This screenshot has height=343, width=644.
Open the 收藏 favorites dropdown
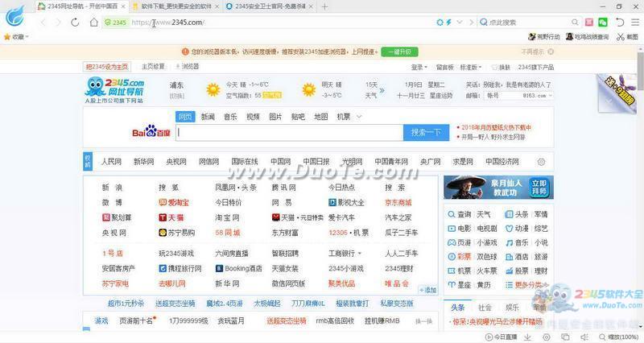pyautogui.click(x=16, y=36)
